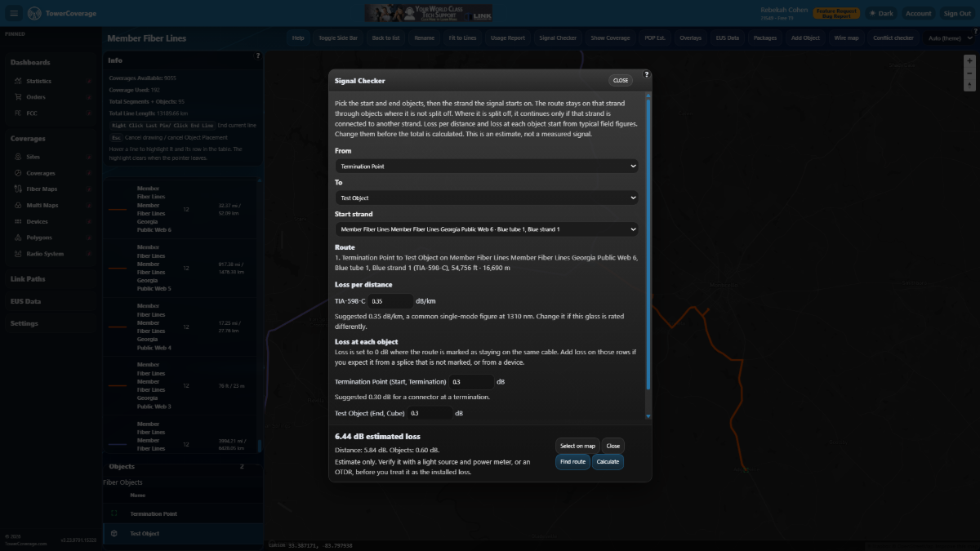Click Add Object in the toolbar
This screenshot has height=551, width=980.
(x=806, y=38)
